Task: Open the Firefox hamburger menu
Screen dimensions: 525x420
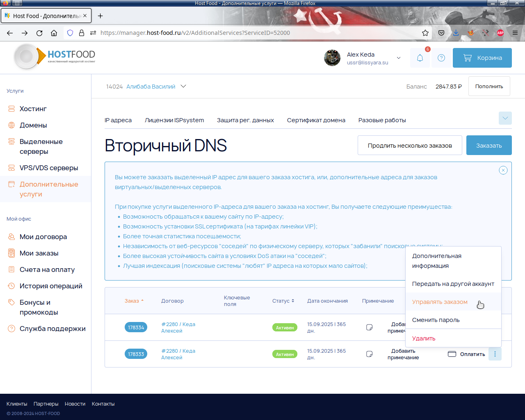Action: click(x=515, y=33)
